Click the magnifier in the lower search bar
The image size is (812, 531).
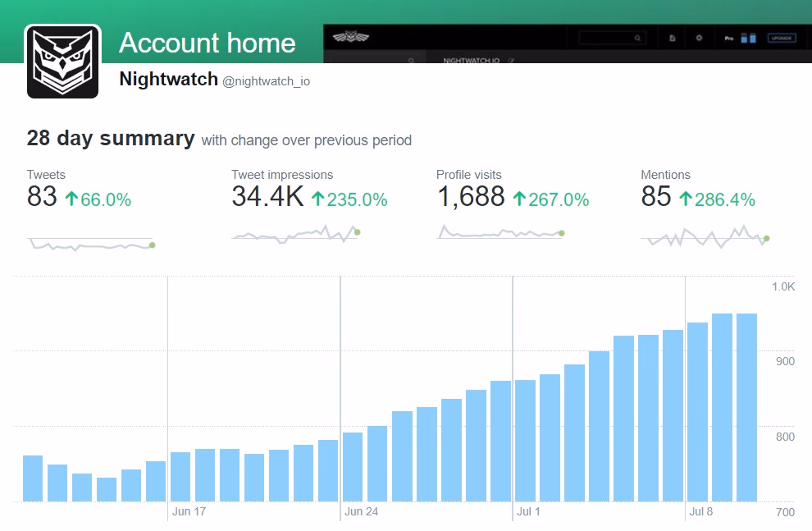point(412,60)
